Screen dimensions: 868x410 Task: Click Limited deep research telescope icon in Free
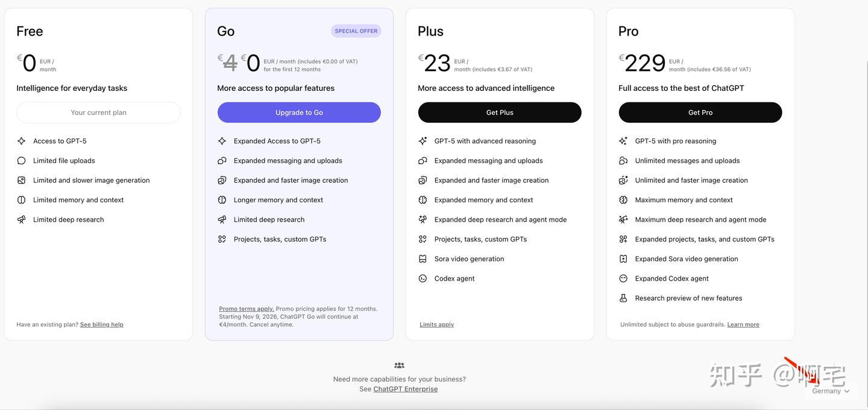pyautogui.click(x=21, y=220)
